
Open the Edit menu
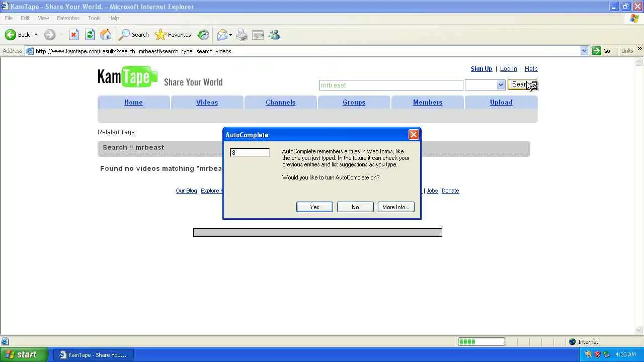25,18
